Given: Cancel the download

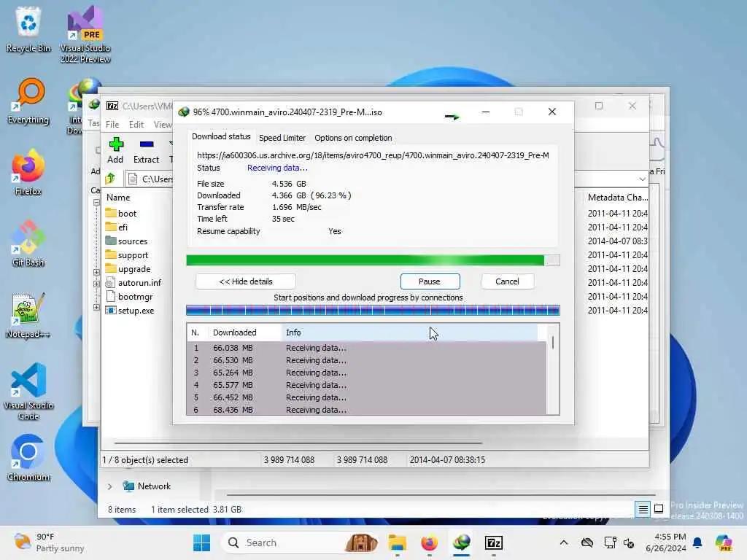Looking at the screenshot, I should point(508,281).
